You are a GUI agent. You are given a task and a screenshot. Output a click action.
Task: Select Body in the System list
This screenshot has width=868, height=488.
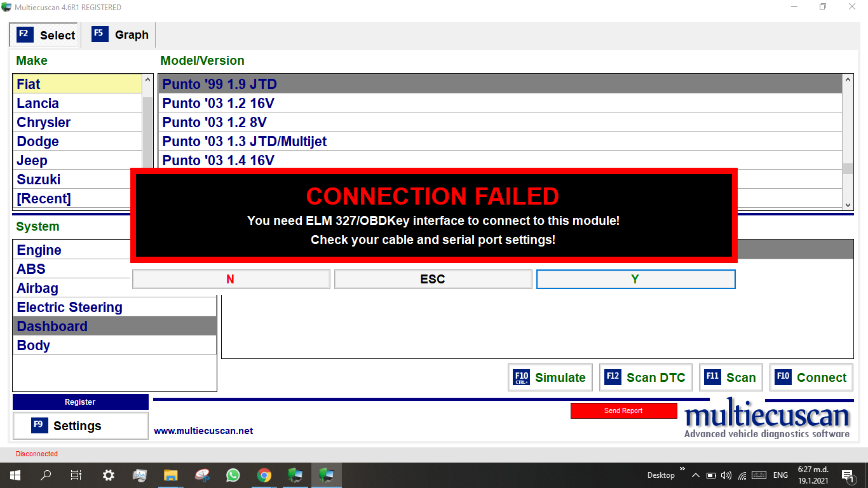114,345
